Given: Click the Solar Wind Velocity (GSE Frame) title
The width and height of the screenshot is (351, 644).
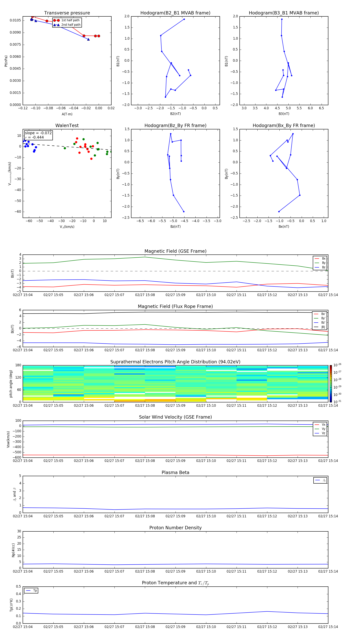Looking at the screenshot, I should 175,417.
